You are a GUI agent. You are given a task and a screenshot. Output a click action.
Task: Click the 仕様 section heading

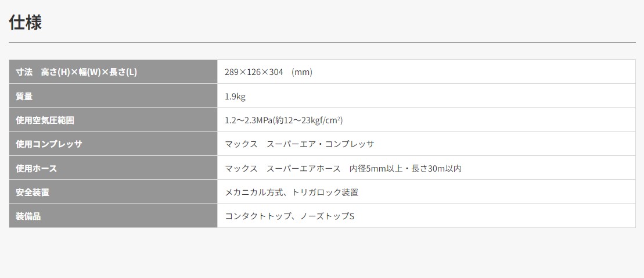[26, 22]
